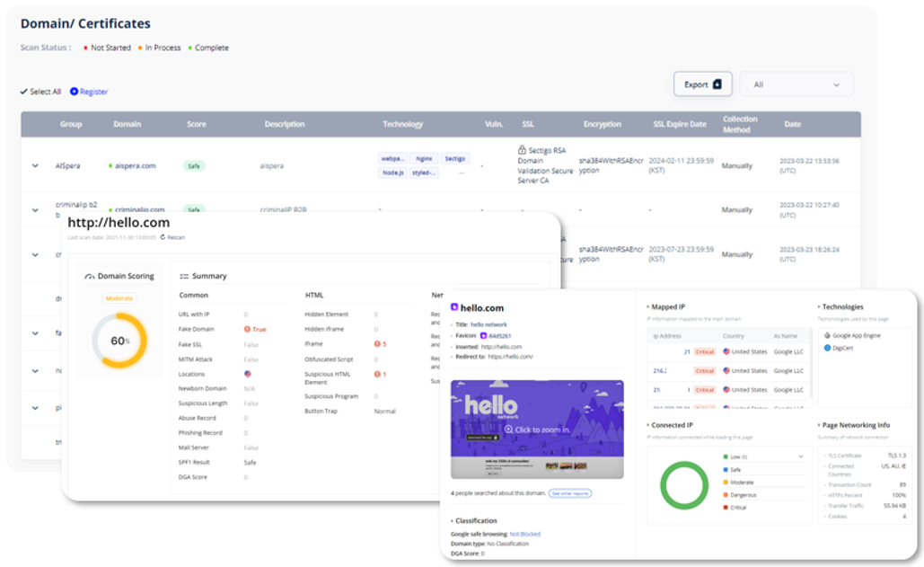The height and width of the screenshot is (567, 924).
Task: Click the Domain Scoring gauge icon
Action: pos(90,276)
